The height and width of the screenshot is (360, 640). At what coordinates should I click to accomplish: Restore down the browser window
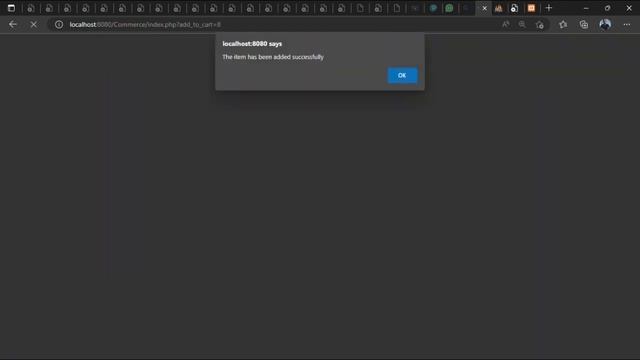click(x=607, y=8)
